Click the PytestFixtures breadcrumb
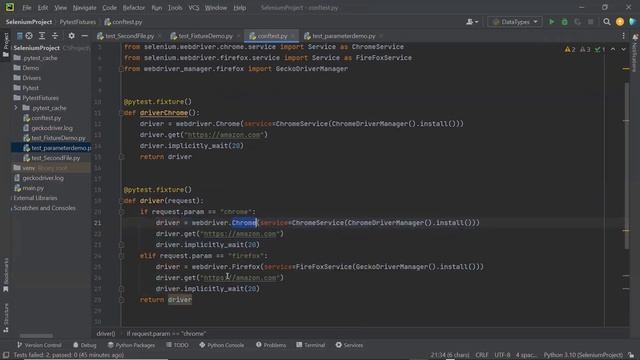 click(x=78, y=22)
